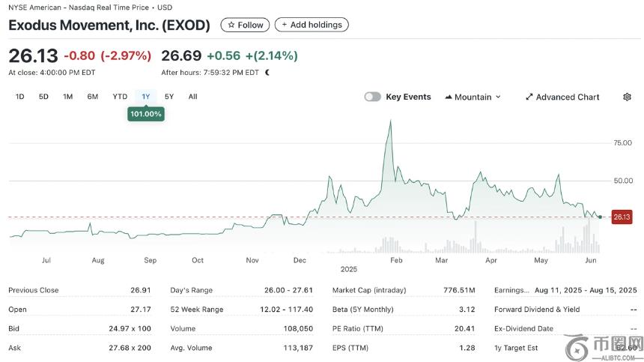Click the Forward Dividend & Yield label
The width and height of the screenshot is (644, 362).
(537, 310)
